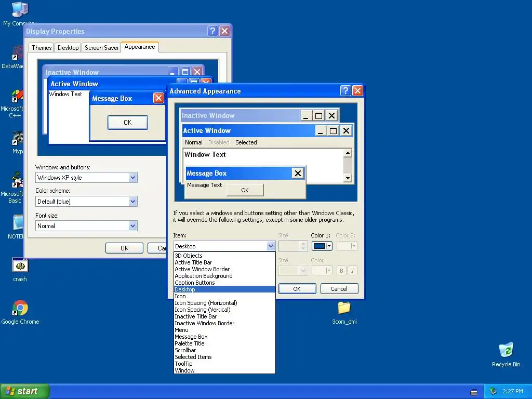Select the crash desktop shortcut icon

pyautogui.click(x=20, y=265)
